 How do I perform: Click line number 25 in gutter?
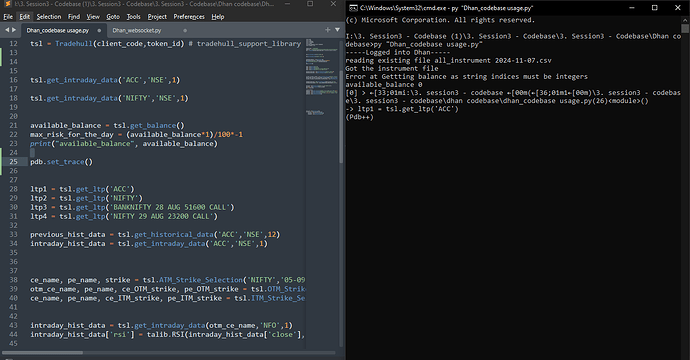[x=14, y=162]
